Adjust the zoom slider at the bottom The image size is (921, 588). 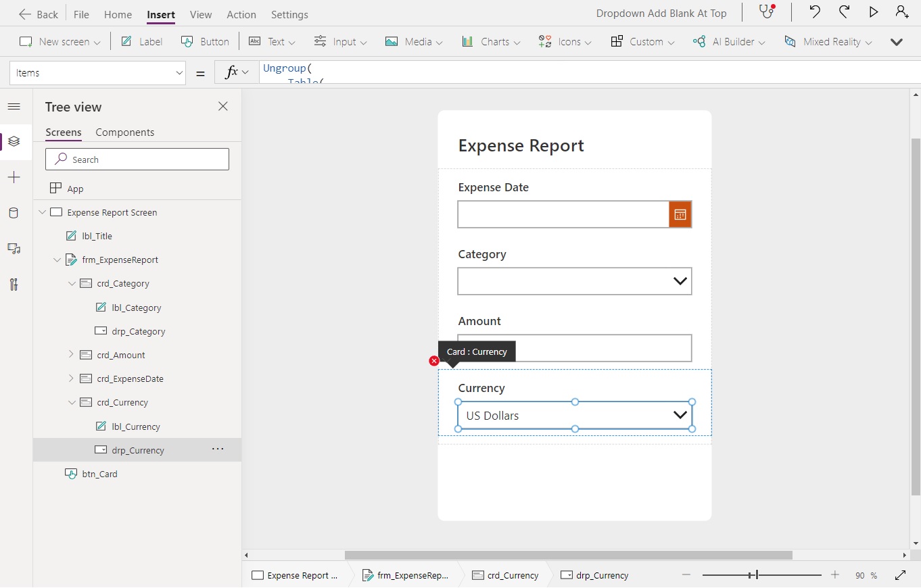click(758, 574)
